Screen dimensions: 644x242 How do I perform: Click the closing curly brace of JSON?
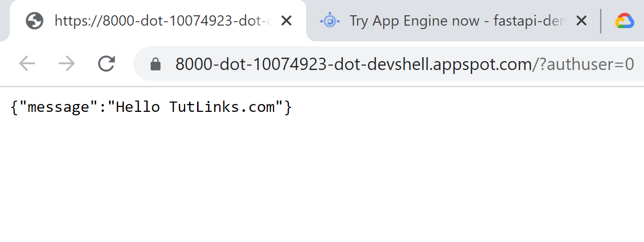(x=288, y=107)
